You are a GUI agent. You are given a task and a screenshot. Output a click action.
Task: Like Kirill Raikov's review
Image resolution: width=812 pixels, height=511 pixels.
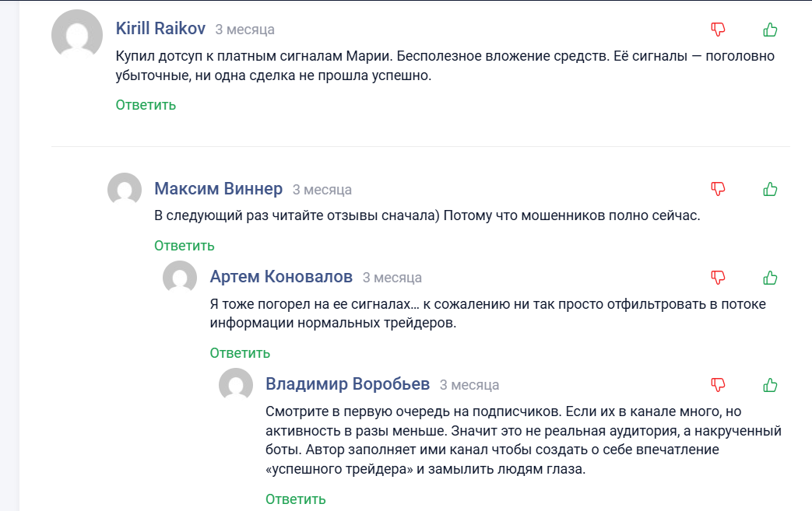pos(770,29)
